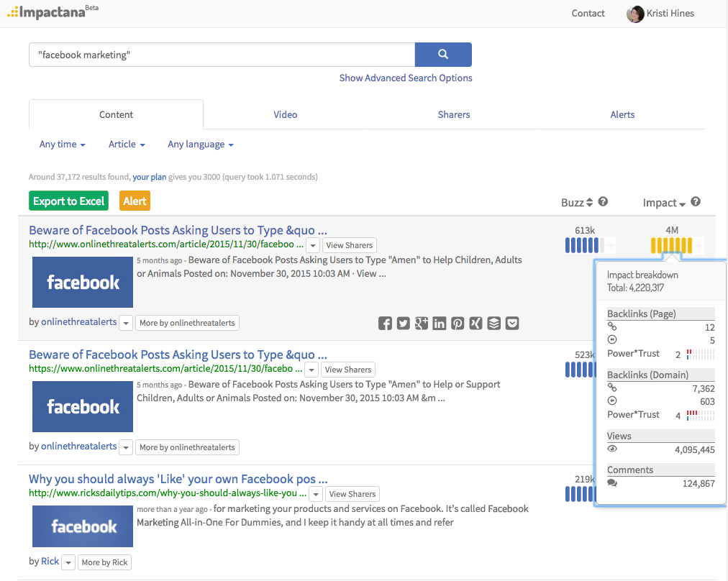Click the Comments speech bubble icon
Screen dimensions: 728x581
click(612, 482)
